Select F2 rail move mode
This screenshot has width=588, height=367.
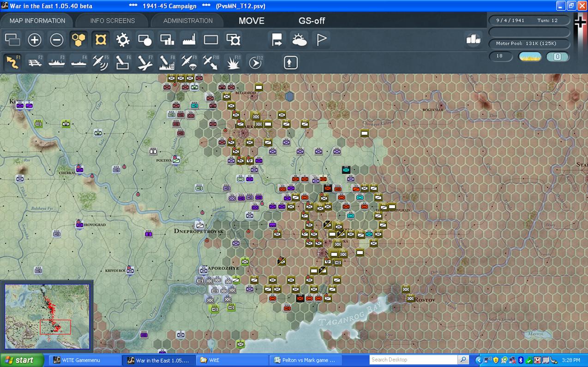click(x=35, y=62)
